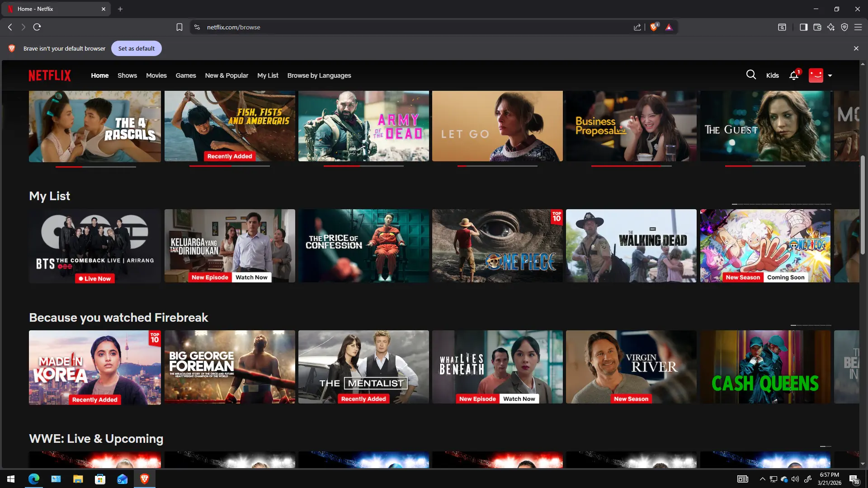Open the Brave main menu
Screen dimensions: 868x488
pos(858,27)
